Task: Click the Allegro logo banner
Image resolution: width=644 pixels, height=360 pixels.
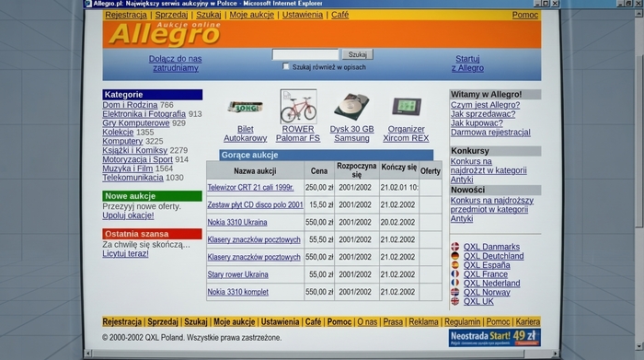Action: 165,34
